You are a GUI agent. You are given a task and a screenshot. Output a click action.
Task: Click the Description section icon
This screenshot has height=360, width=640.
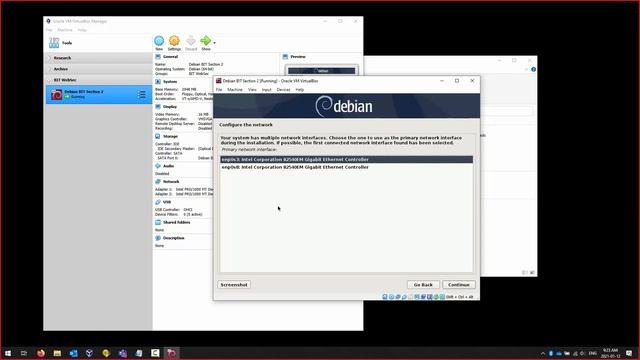click(x=158, y=238)
